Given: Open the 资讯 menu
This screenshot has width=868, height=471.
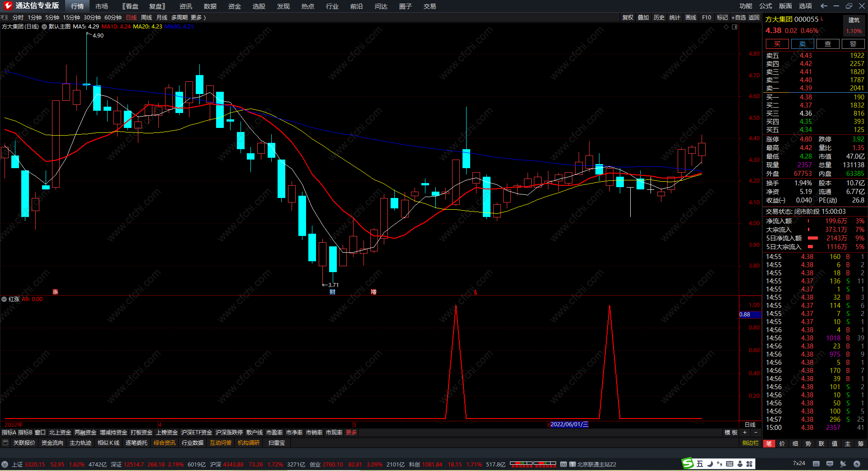Looking at the screenshot, I should pos(186,6).
